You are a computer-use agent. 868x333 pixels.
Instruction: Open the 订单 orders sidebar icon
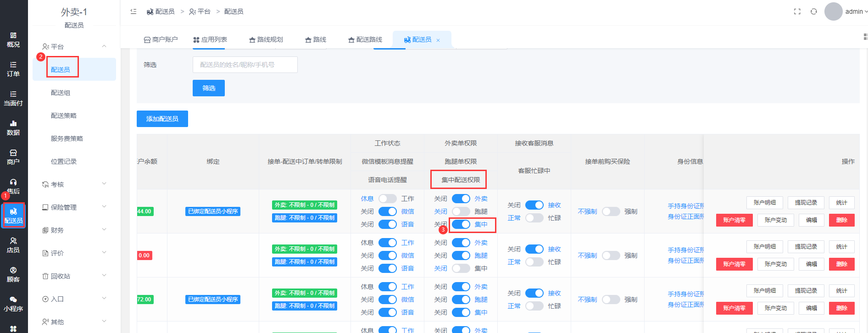point(13,69)
